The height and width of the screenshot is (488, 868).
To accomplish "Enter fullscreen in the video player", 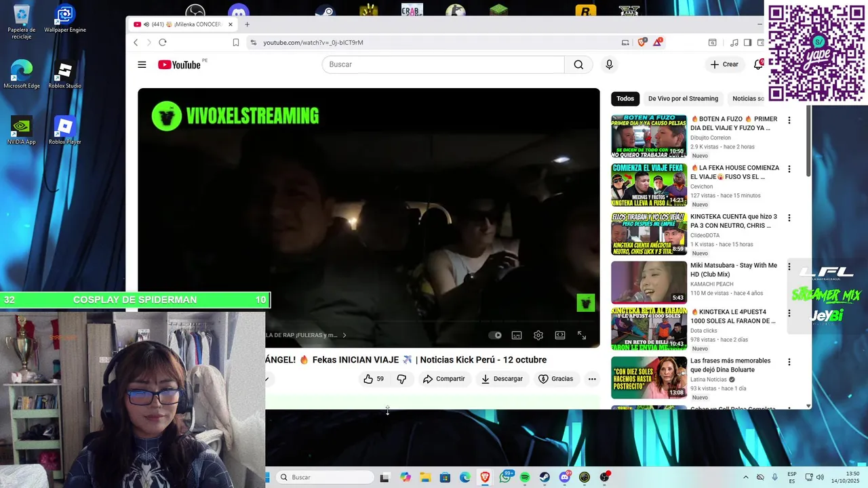I will (582, 335).
